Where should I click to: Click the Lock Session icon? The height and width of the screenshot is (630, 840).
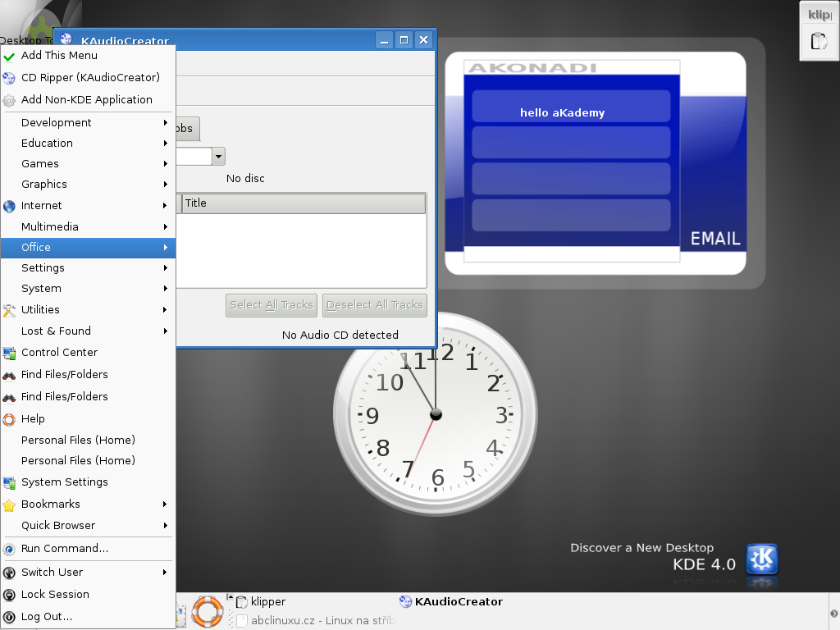tap(9, 595)
